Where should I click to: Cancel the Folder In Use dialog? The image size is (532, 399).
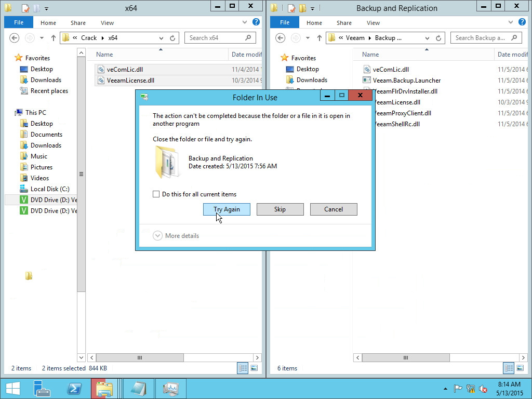334,209
